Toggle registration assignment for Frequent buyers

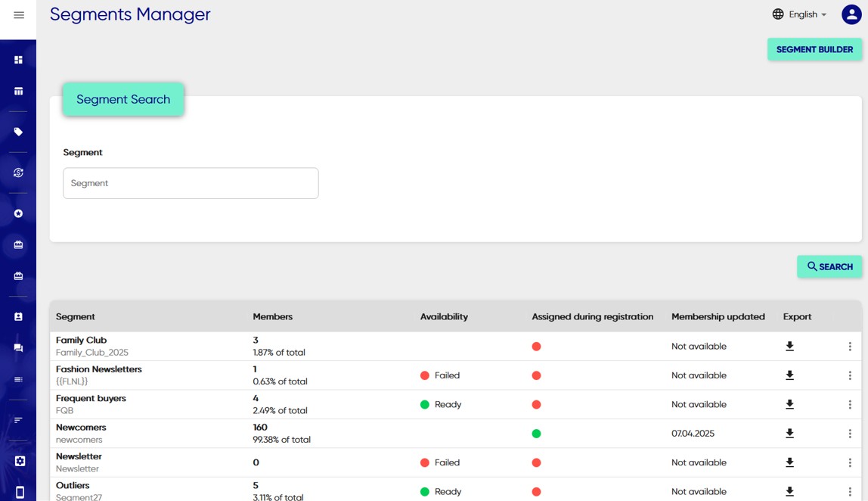(x=536, y=405)
